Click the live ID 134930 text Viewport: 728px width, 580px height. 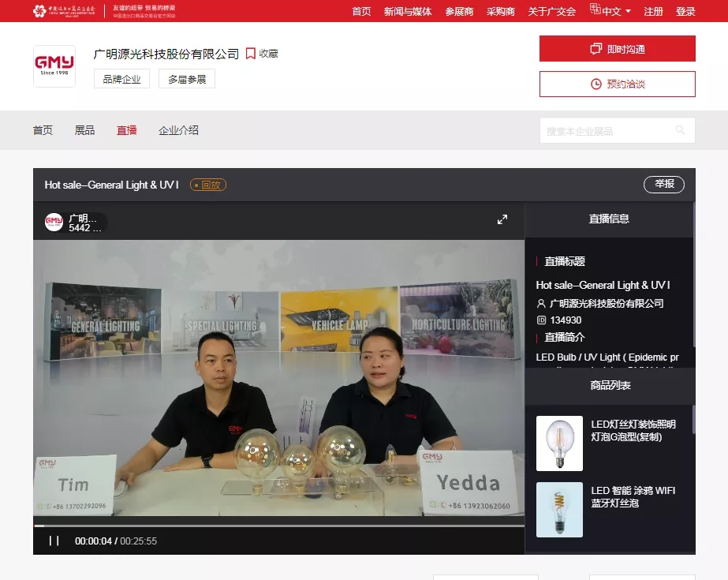coord(566,320)
